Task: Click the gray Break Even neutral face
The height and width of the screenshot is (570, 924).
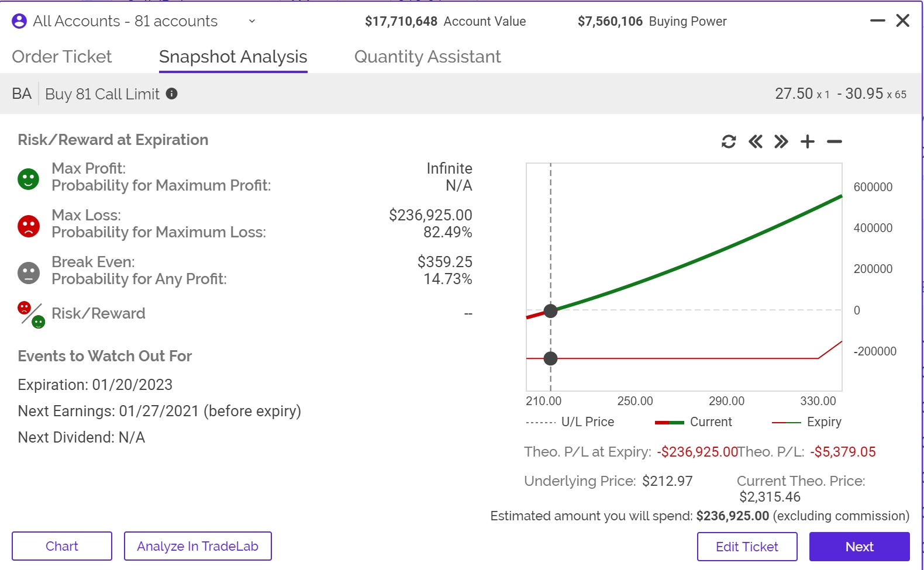Action: pos(28,272)
